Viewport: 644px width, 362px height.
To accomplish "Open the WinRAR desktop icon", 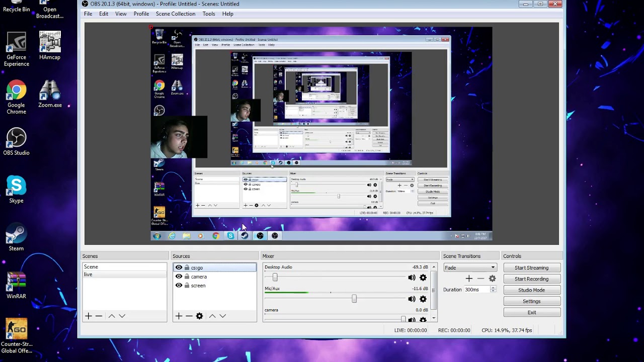I will point(16,285).
